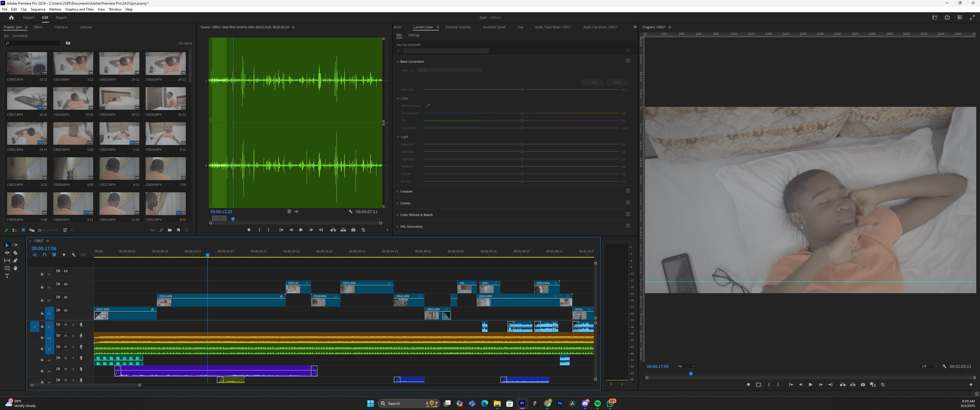
Task: Switch to Essential Sound tab
Action: click(494, 27)
